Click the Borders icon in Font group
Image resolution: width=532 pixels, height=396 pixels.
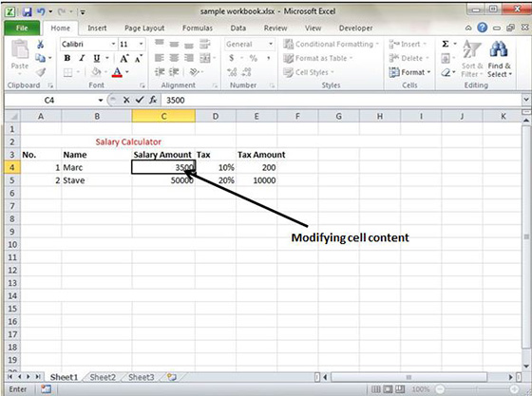click(x=67, y=72)
